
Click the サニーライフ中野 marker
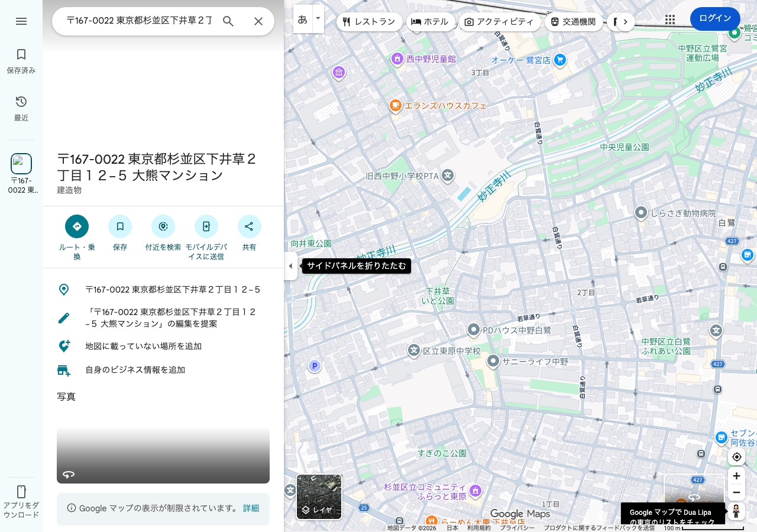coord(493,360)
